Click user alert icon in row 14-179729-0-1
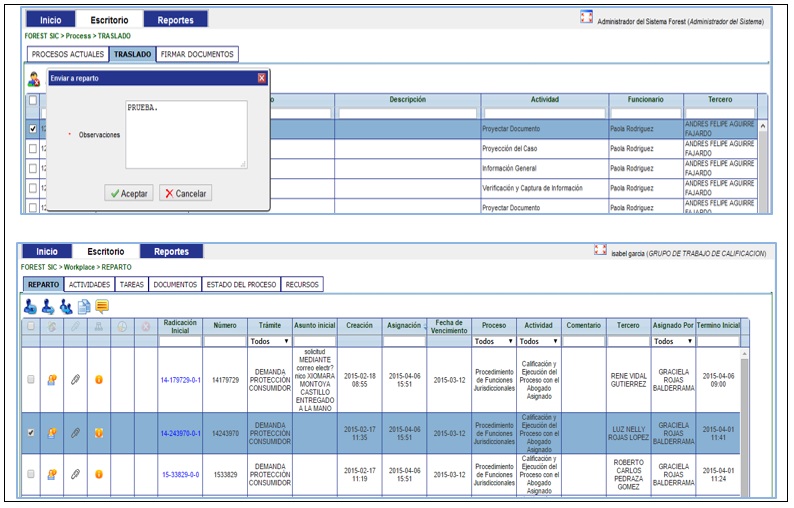Viewport: 794px width, 508px height. (x=52, y=379)
